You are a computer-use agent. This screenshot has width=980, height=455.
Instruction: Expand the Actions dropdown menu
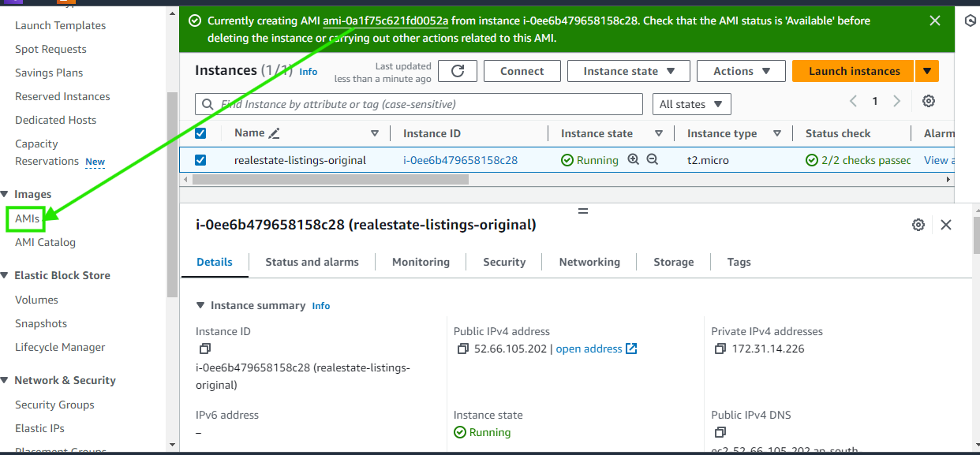coord(741,71)
